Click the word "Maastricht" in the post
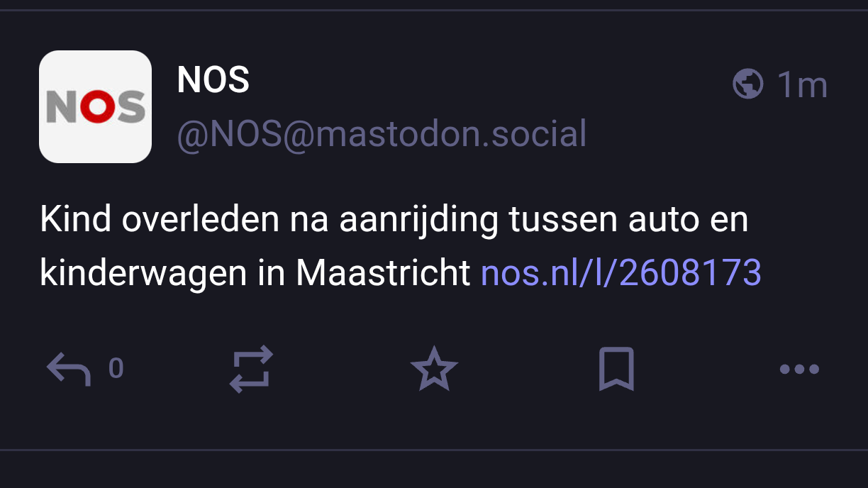This screenshot has width=868, height=488. tap(383, 272)
